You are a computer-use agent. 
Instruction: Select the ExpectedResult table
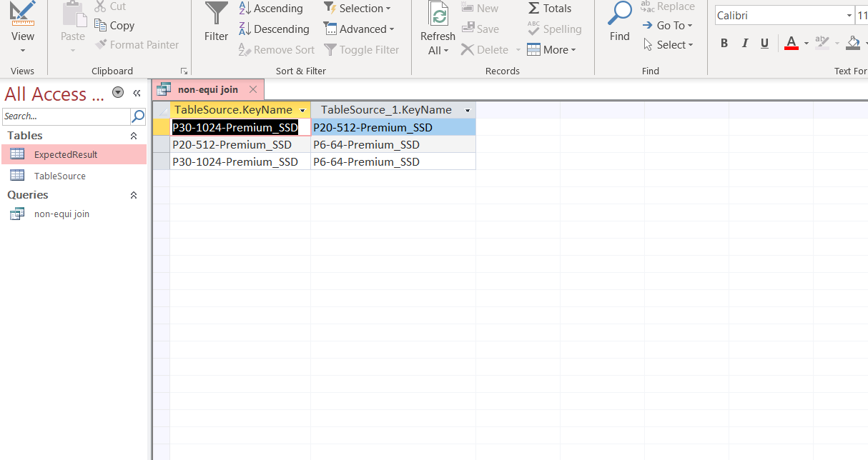point(74,154)
